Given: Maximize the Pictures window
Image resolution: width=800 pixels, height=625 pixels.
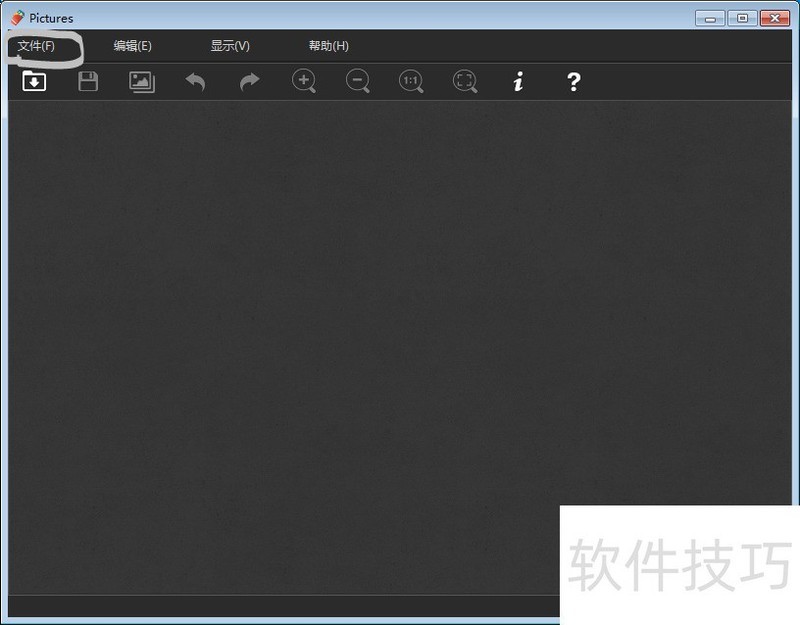Looking at the screenshot, I should pyautogui.click(x=741, y=17).
